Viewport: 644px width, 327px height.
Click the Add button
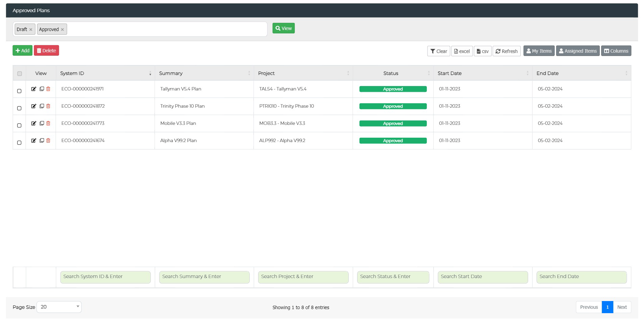22,51
